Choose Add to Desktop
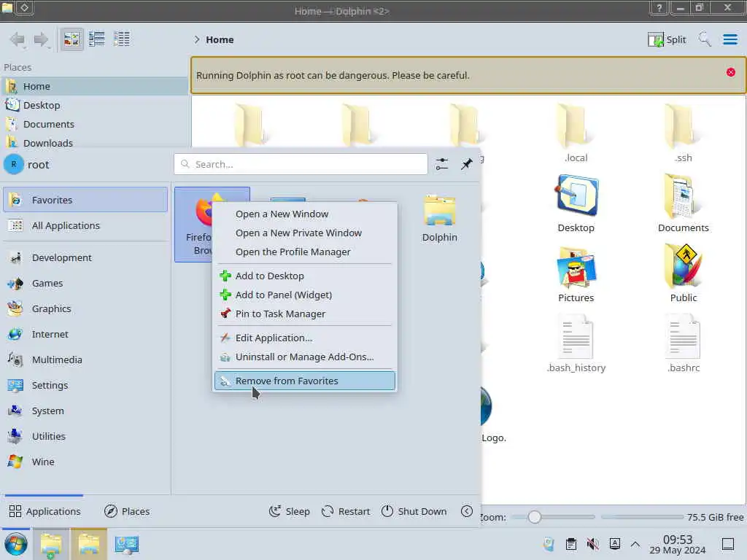The height and width of the screenshot is (560, 747). pos(305,276)
